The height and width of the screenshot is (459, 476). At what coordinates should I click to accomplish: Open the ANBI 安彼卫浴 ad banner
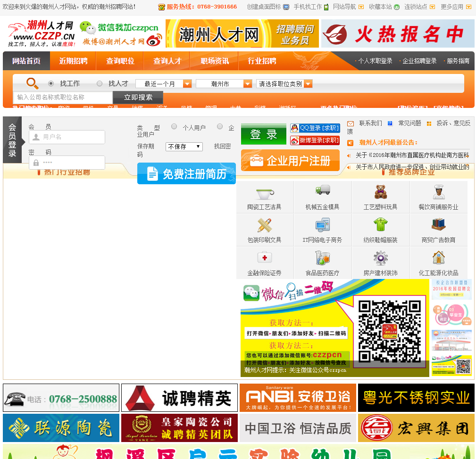tap(298, 398)
